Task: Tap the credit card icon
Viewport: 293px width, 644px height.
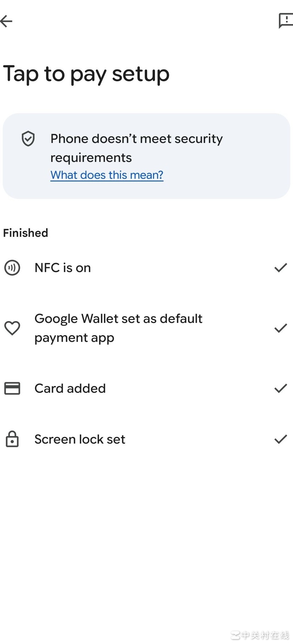Action: pyautogui.click(x=12, y=388)
